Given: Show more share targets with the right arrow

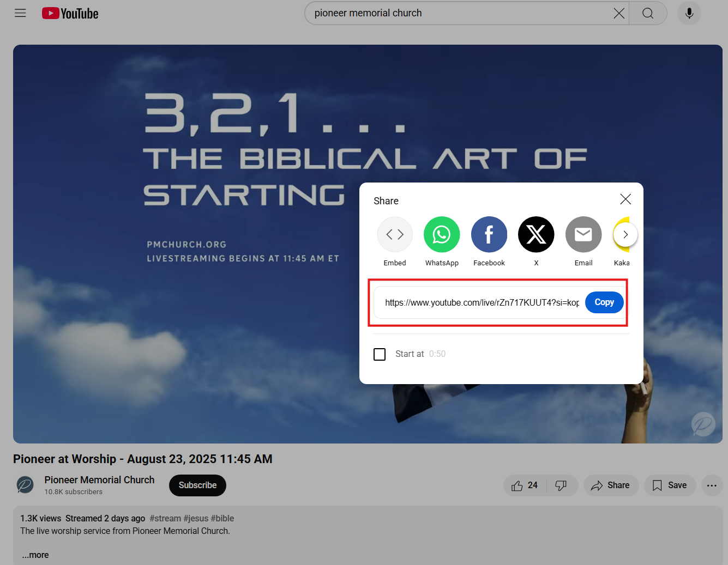Looking at the screenshot, I should (x=625, y=235).
